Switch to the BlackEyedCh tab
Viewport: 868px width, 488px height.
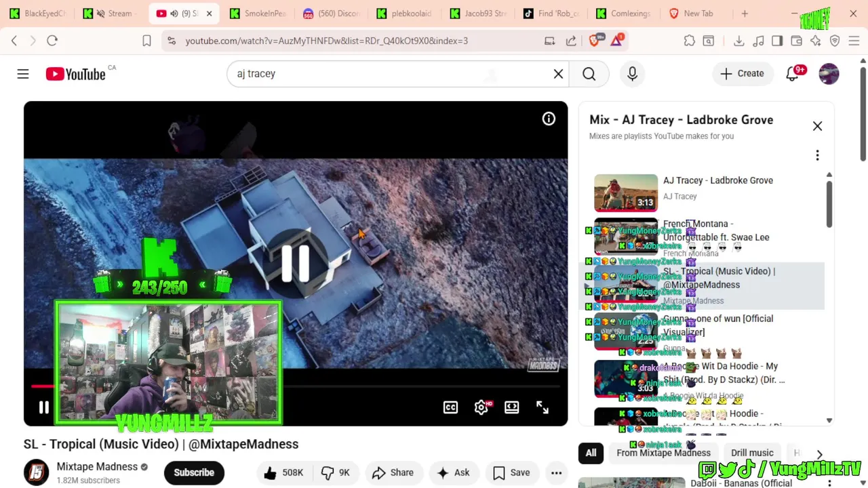(38, 14)
